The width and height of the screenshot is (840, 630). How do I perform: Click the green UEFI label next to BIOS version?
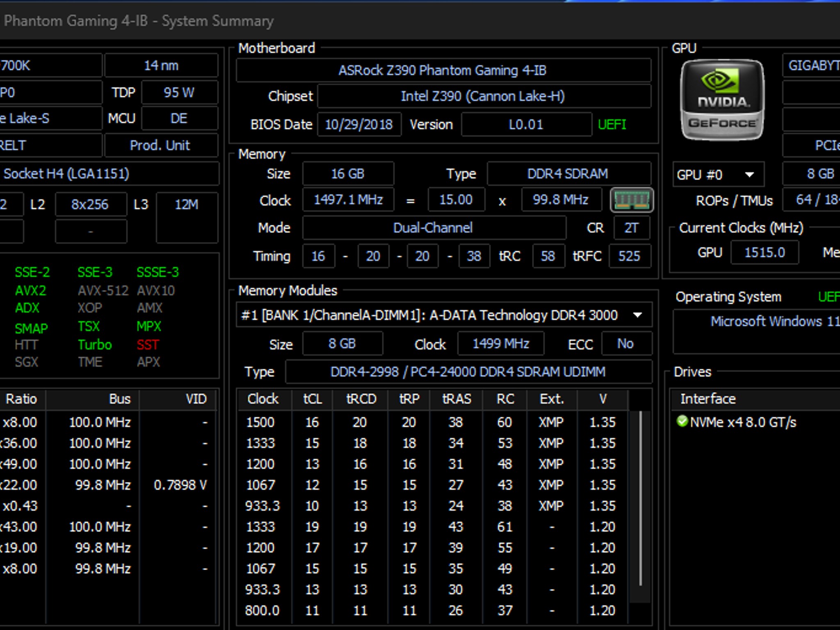coord(612,124)
